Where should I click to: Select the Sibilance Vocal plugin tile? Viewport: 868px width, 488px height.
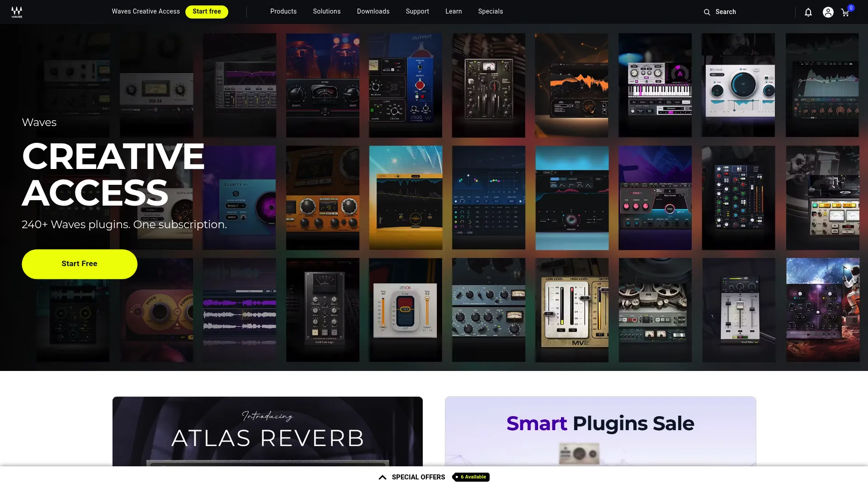pos(738,85)
